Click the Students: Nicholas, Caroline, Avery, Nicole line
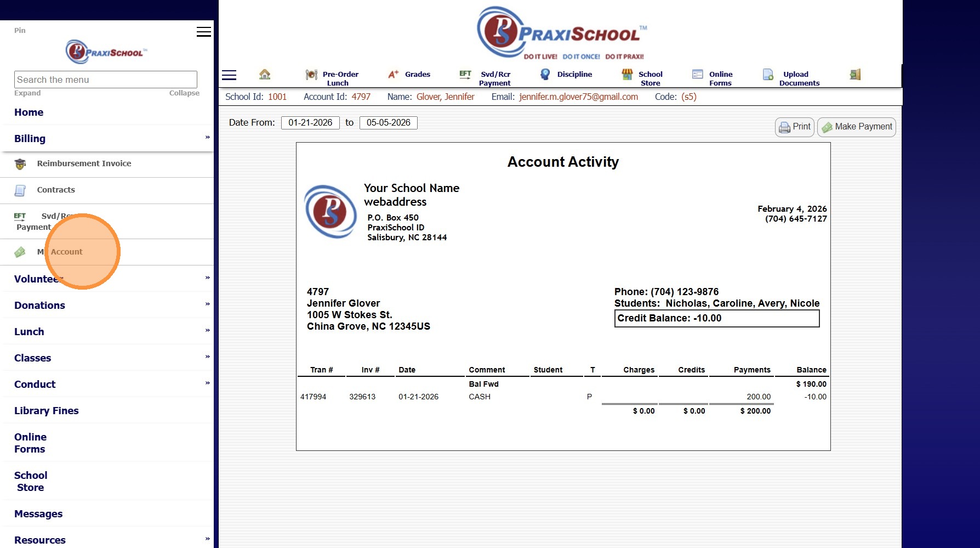Screen dimensions: 980x548 coord(717,304)
